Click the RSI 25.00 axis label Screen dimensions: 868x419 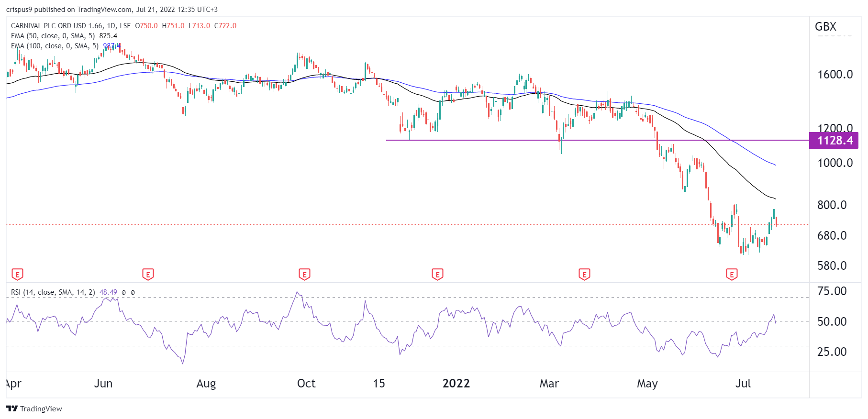(x=832, y=352)
